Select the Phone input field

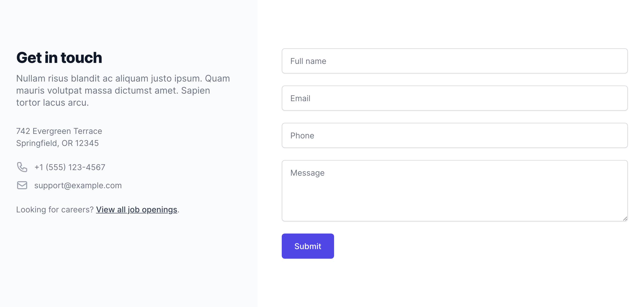click(x=455, y=136)
